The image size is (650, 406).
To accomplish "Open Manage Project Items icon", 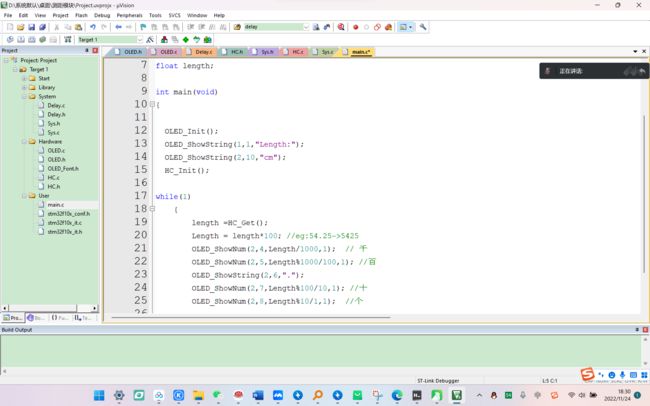I will (x=164, y=39).
